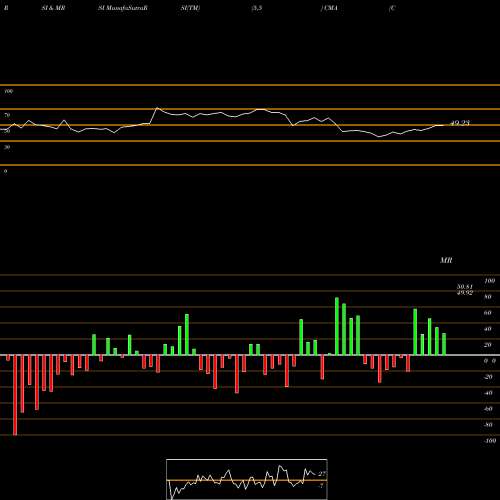This screenshot has height=500, width=500.
Task: Click the 70 level label on RSI axis
Action: click(x=7, y=115)
